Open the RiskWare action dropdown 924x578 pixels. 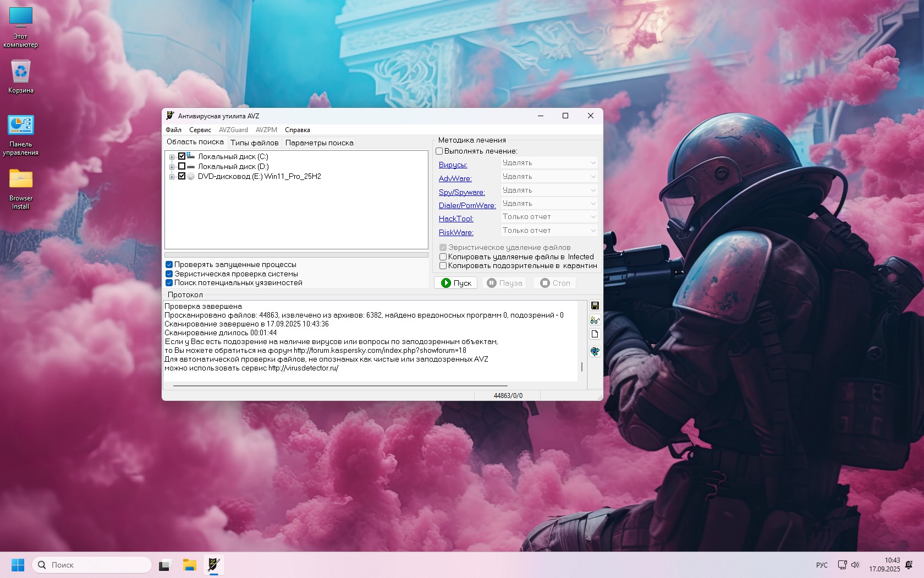click(x=549, y=231)
